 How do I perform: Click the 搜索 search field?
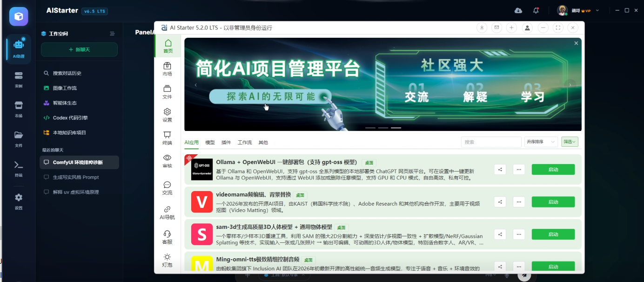[491, 142]
